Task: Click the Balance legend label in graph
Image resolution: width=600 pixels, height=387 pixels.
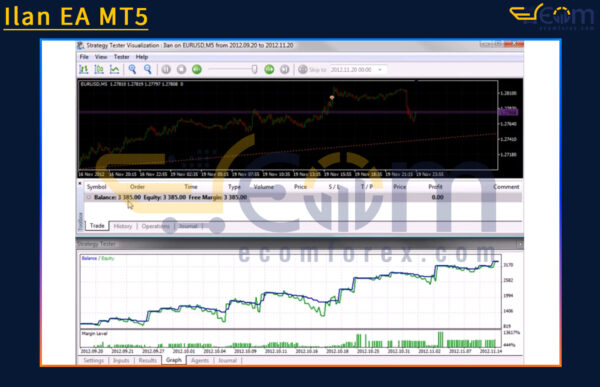Action: click(89, 258)
